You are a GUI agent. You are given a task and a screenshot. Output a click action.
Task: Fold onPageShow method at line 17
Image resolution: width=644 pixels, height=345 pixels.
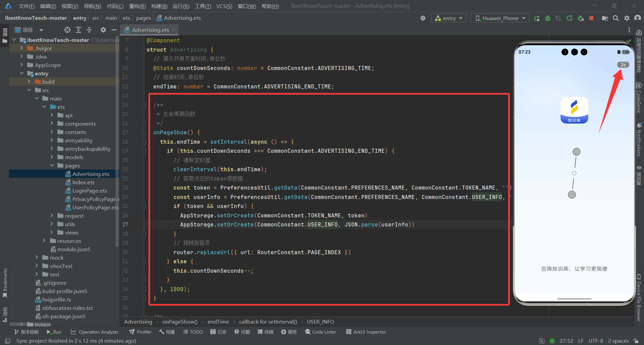pos(144,133)
